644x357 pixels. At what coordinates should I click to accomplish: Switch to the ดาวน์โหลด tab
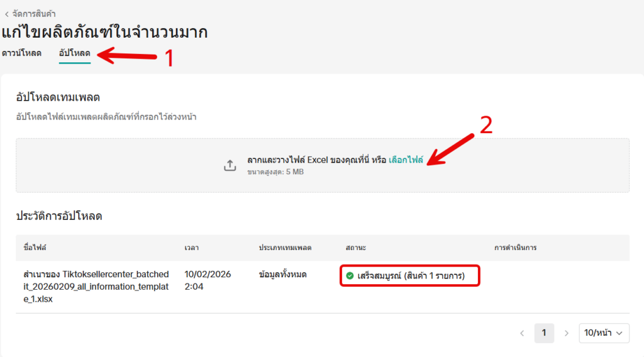pyautogui.click(x=21, y=53)
